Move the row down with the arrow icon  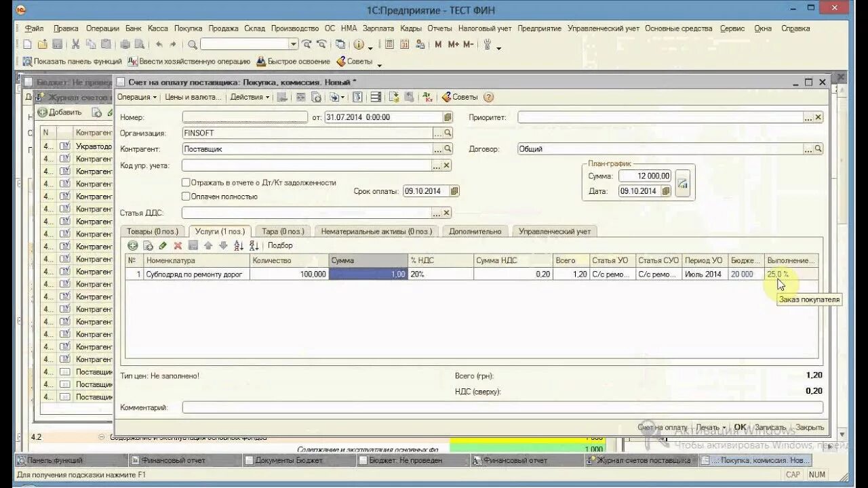coord(223,245)
